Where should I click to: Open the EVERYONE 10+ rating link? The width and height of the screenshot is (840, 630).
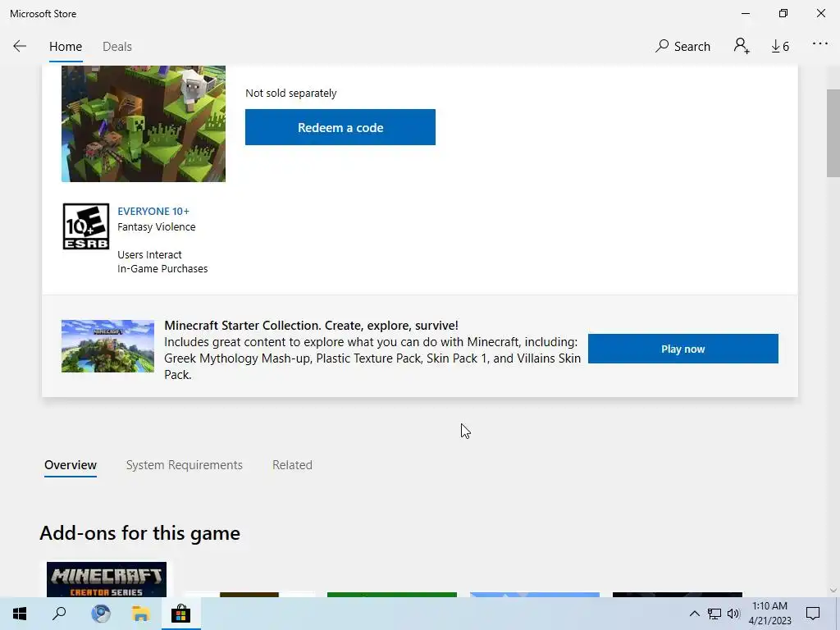click(153, 211)
